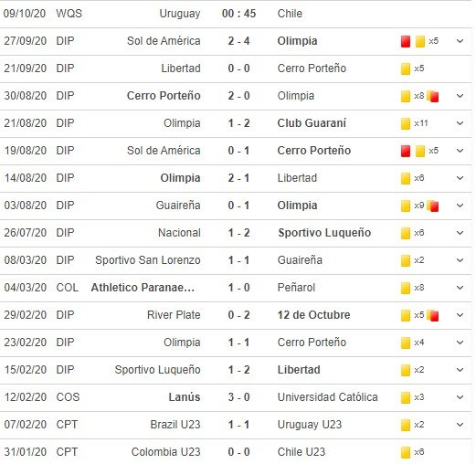Click the 00 : 45 kickoff time for Uruguay vs Chile
The image size is (476, 464).
point(238,14)
